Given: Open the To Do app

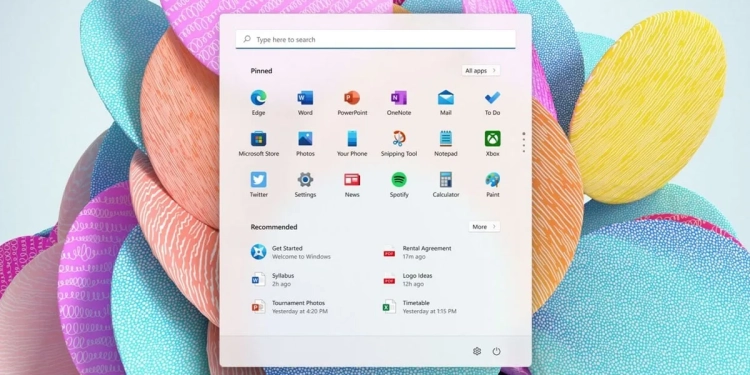Looking at the screenshot, I should click(x=492, y=102).
